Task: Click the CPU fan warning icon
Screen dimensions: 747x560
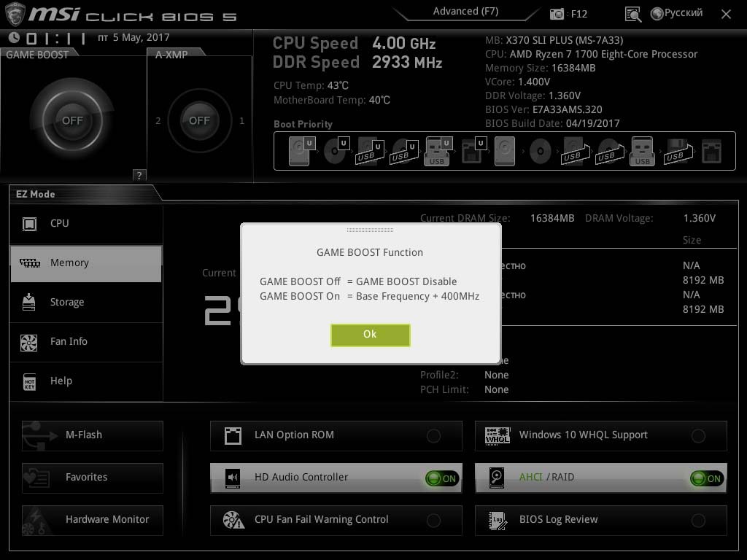Action: [233, 520]
